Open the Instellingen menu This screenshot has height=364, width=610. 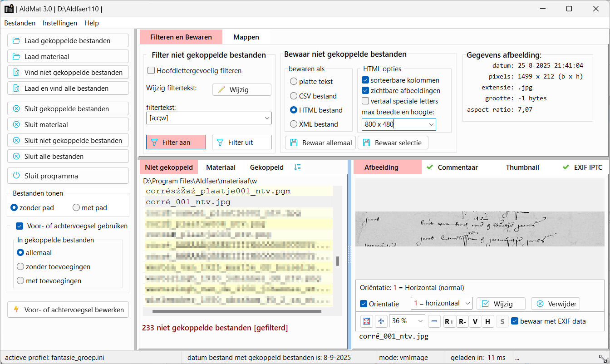point(60,23)
